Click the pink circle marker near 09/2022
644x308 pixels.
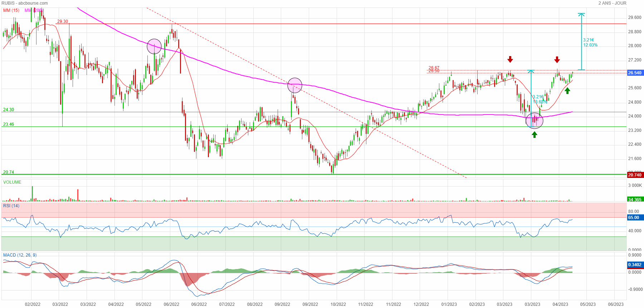pos(295,85)
